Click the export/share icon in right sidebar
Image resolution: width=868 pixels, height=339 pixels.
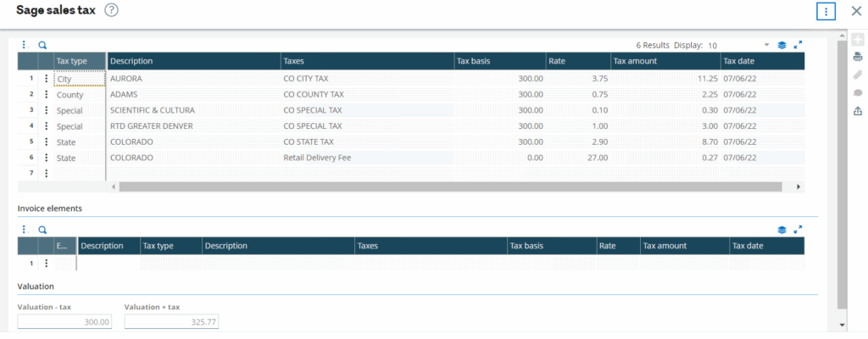tap(858, 111)
